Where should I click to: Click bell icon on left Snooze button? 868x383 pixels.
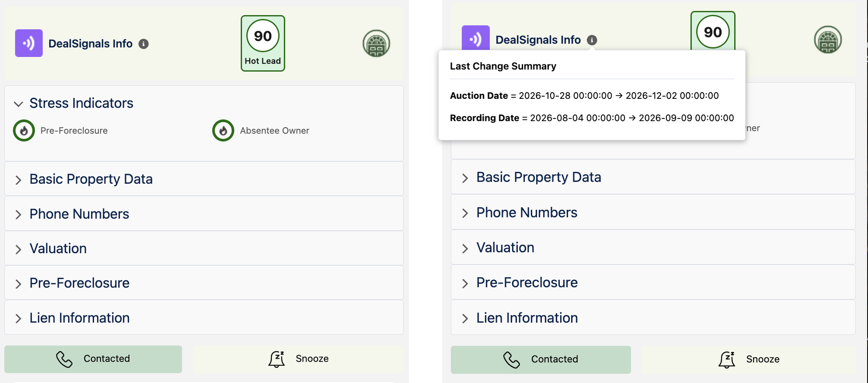(277, 359)
